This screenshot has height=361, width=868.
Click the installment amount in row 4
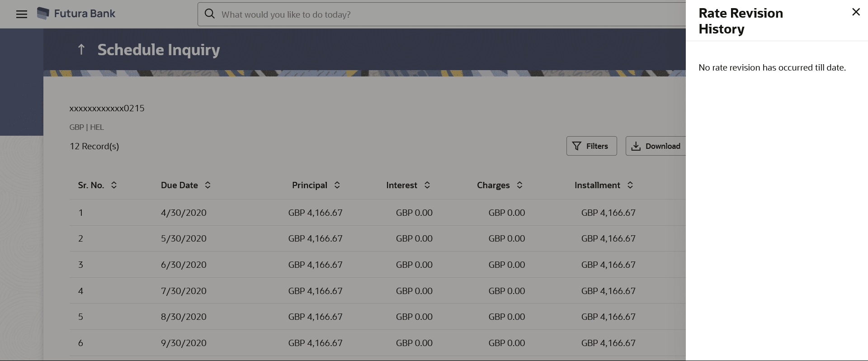pyautogui.click(x=609, y=291)
